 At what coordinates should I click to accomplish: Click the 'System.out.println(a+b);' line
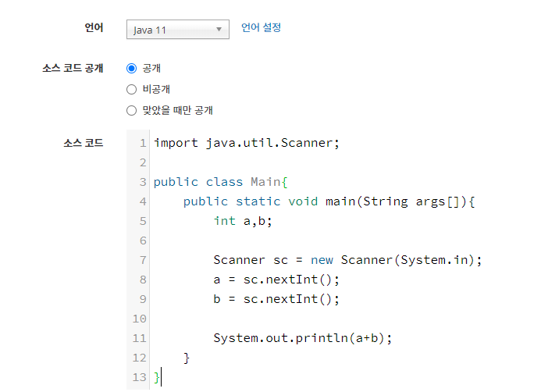point(303,338)
